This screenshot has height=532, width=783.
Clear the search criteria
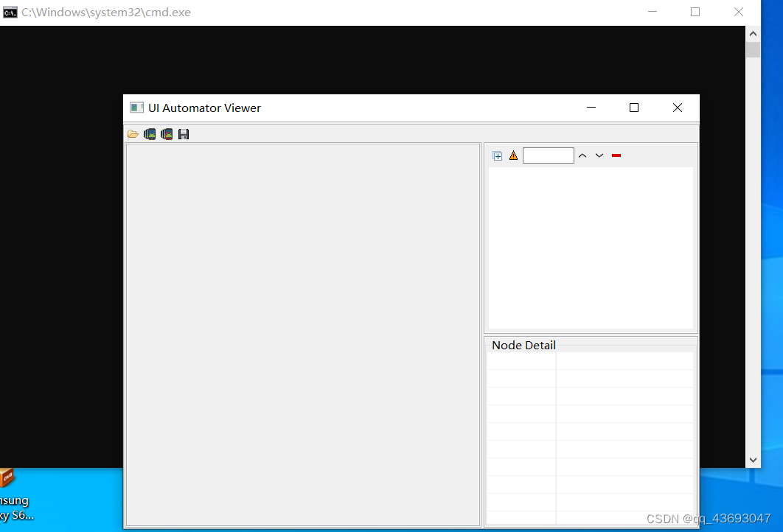tap(616, 155)
